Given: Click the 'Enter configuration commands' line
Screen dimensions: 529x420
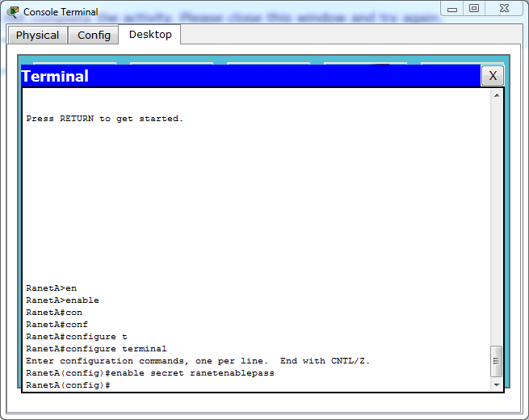Looking at the screenshot, I should click(x=198, y=361).
